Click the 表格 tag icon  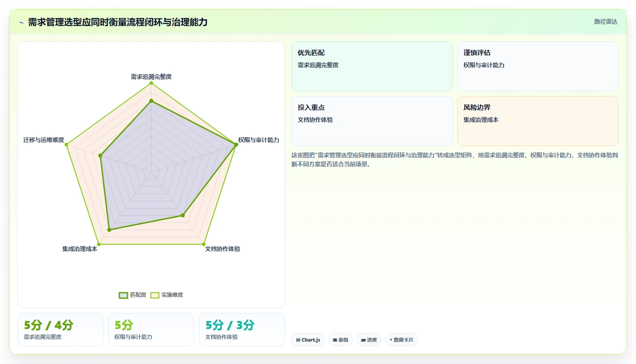click(x=335, y=340)
